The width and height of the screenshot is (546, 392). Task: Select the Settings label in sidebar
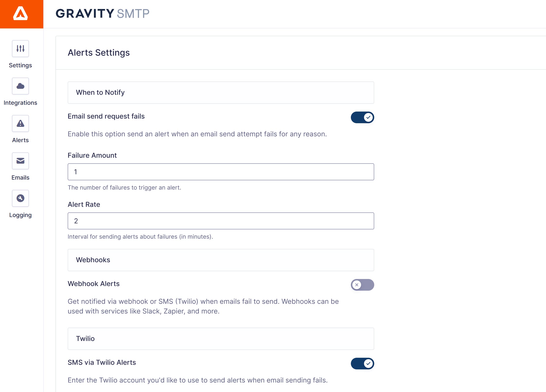pos(20,65)
